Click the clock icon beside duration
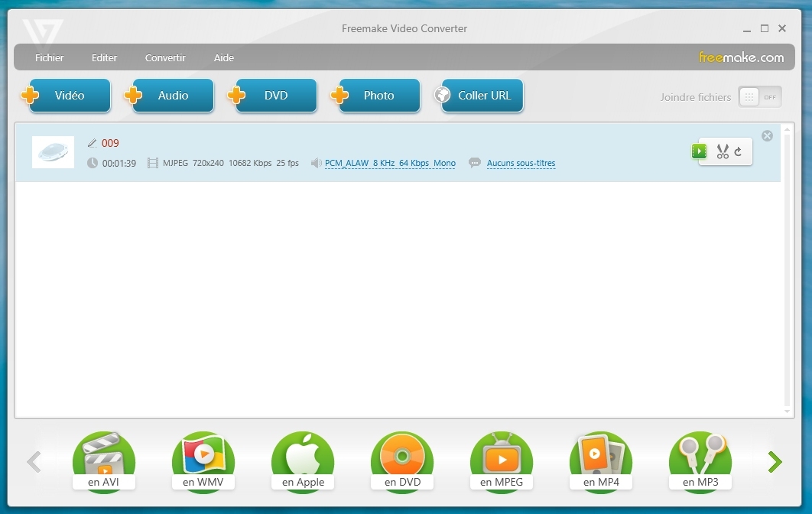Image resolution: width=812 pixels, height=514 pixels. [x=93, y=163]
